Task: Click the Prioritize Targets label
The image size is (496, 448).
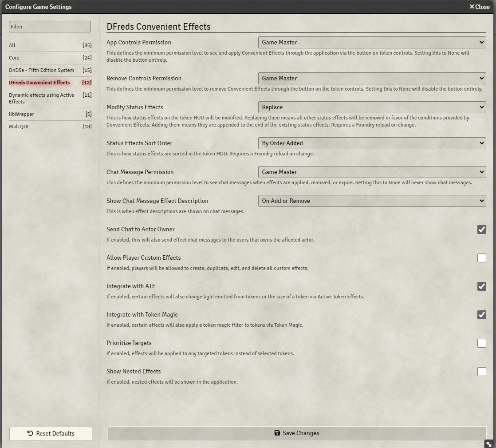Action: 129,343
